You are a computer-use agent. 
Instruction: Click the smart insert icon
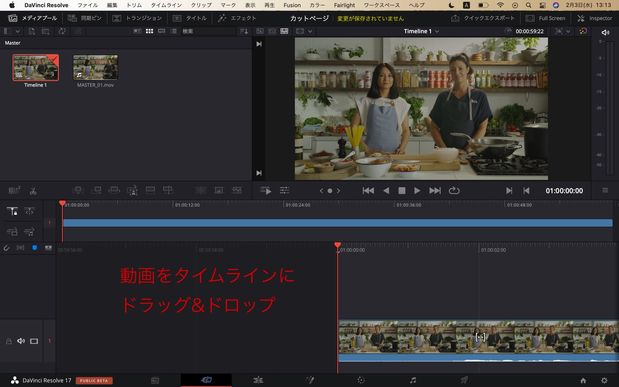pyautogui.click(x=78, y=190)
